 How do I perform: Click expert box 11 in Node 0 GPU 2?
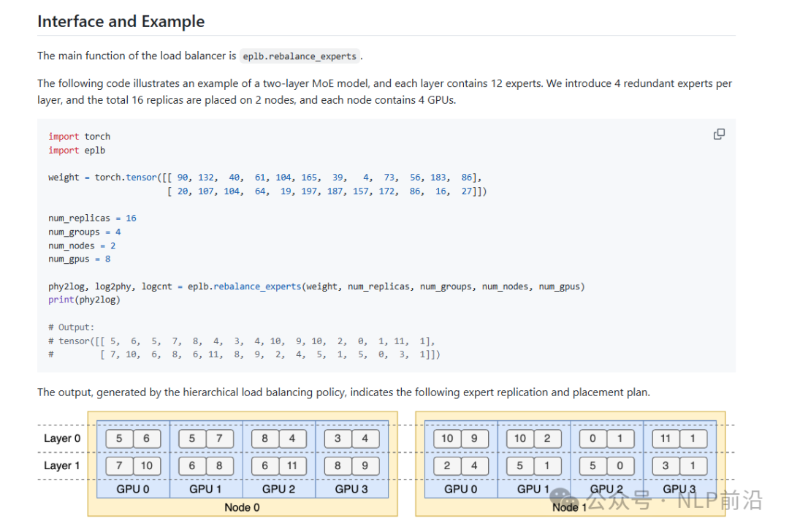coord(291,465)
